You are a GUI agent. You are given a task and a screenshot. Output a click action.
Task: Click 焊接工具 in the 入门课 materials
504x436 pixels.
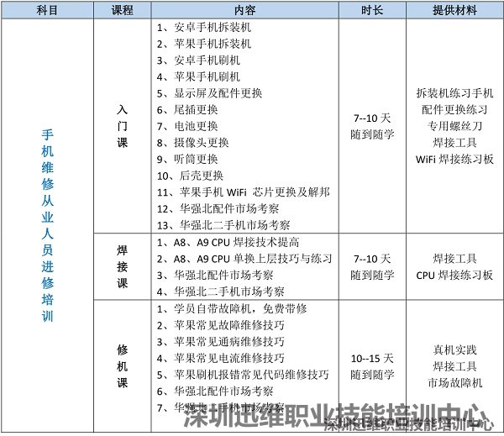click(x=454, y=143)
